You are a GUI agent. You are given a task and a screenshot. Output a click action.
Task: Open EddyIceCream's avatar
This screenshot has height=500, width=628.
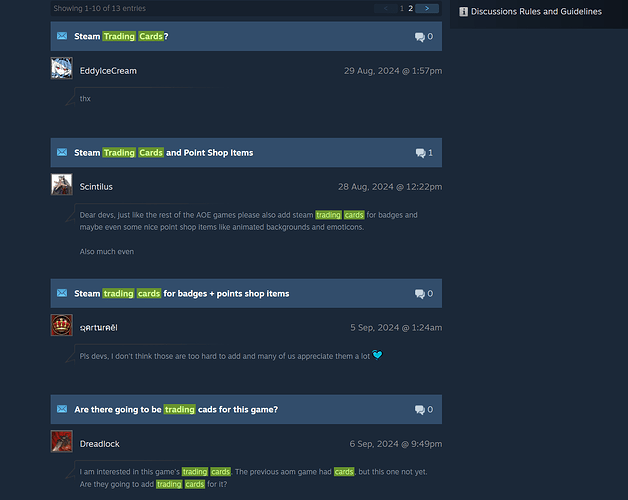point(62,68)
